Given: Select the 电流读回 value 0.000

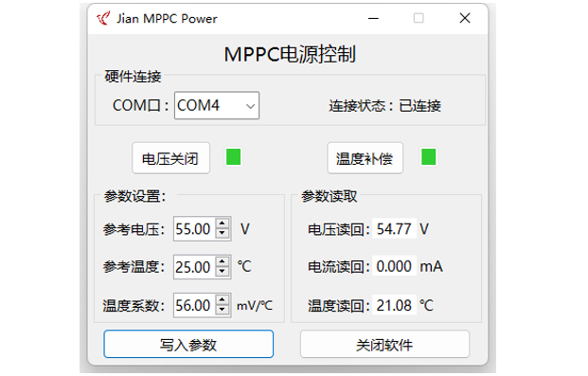Looking at the screenshot, I should pyautogui.click(x=394, y=266).
